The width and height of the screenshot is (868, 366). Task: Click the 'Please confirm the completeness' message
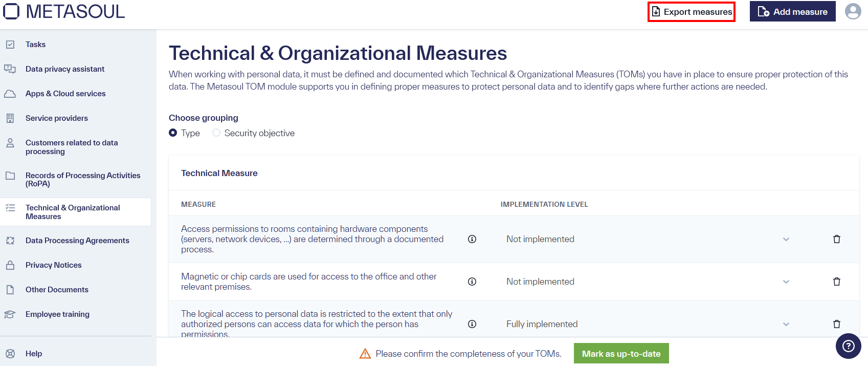[x=469, y=354]
